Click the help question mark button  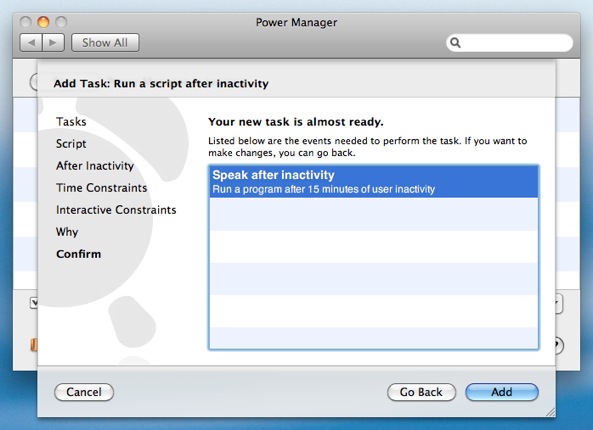point(559,345)
